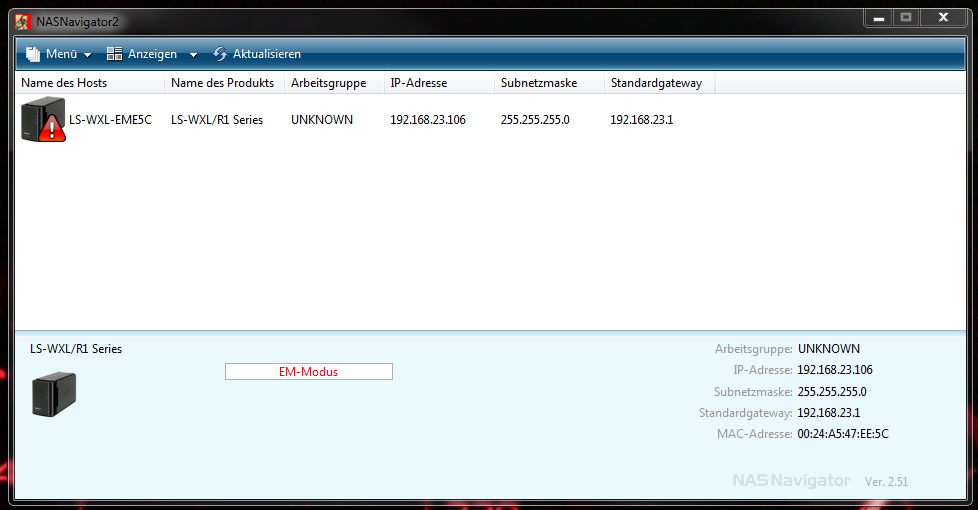Sort by the Name des Produkts column header
This screenshot has width=978, height=510.
click(x=225, y=83)
